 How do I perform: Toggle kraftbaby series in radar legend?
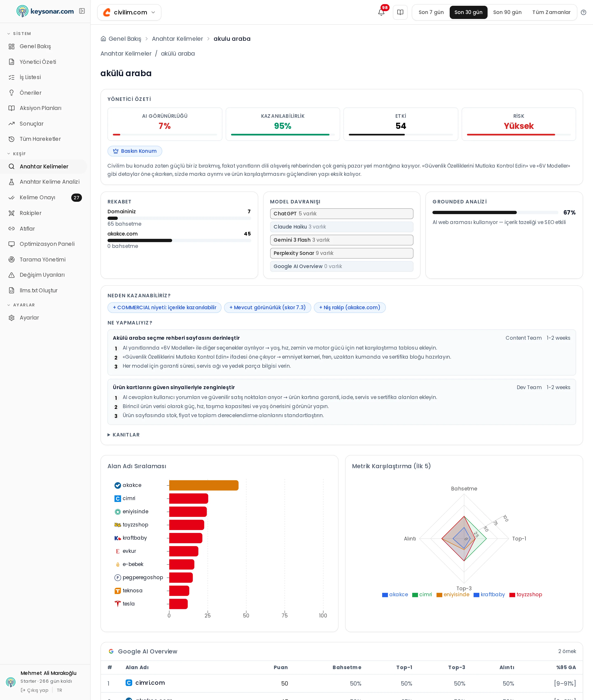point(489,594)
